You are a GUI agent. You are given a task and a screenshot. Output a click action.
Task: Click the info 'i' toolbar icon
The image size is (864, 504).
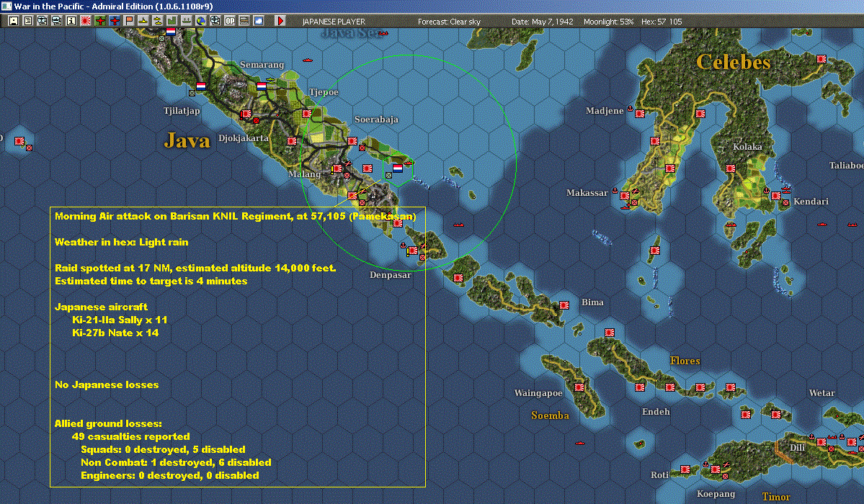pyautogui.click(x=71, y=20)
